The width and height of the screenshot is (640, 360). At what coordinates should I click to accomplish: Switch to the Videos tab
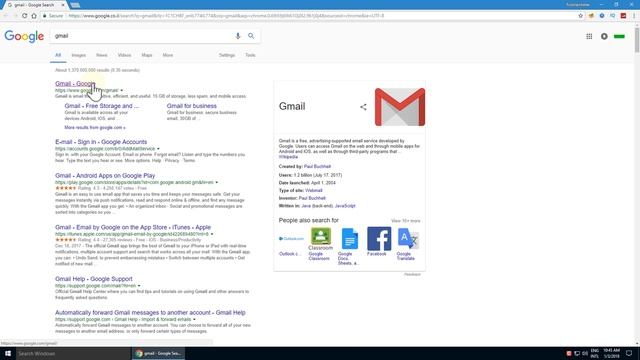click(x=124, y=55)
